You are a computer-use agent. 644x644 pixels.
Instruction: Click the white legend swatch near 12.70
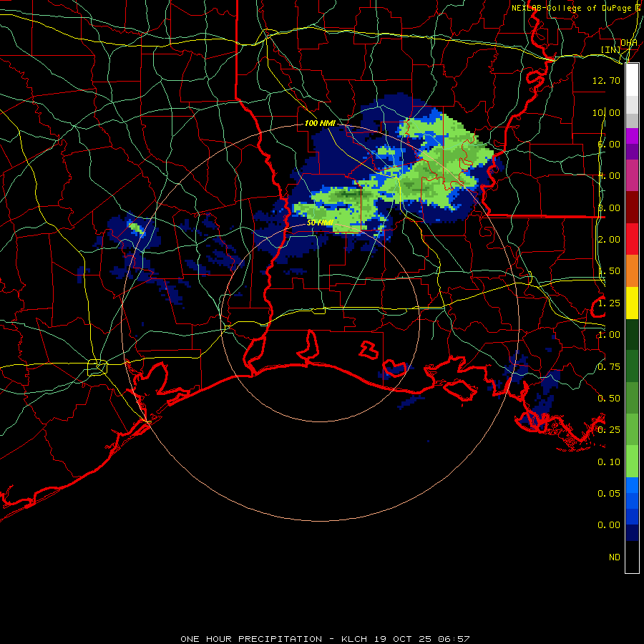coord(632,79)
